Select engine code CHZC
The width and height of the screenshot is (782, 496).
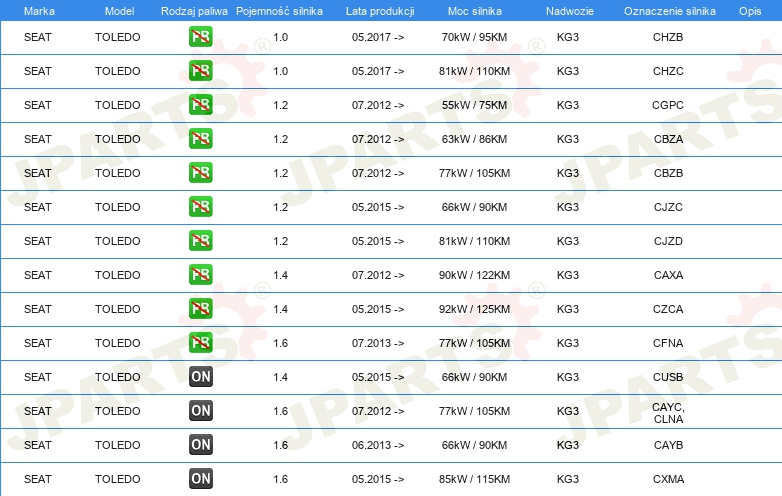click(x=668, y=71)
